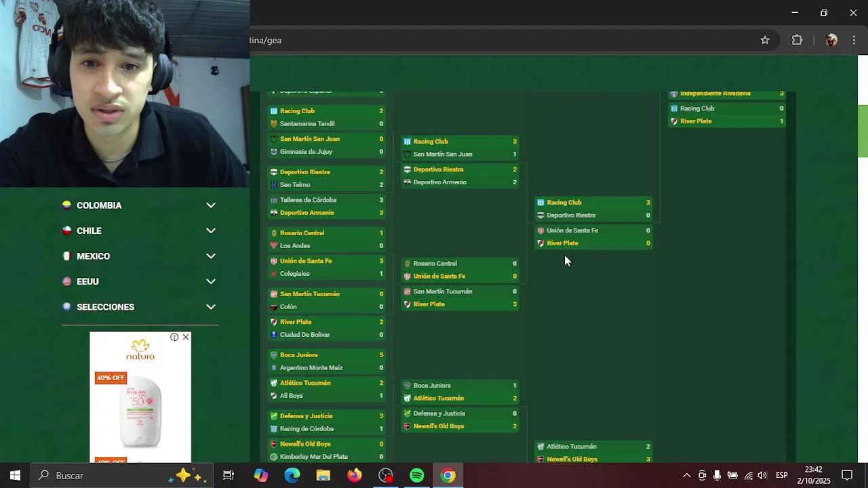The width and height of the screenshot is (868, 488).
Task: Open File Explorer from taskbar
Action: pos(323,476)
